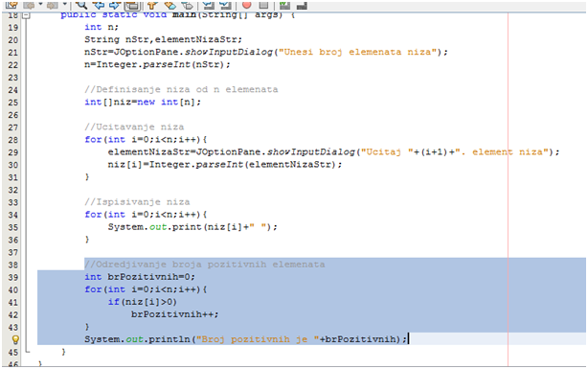Viewport: 588px width, 369px height.
Task: Click the condition 'if(niz[i]>0)'
Action: [x=143, y=302]
